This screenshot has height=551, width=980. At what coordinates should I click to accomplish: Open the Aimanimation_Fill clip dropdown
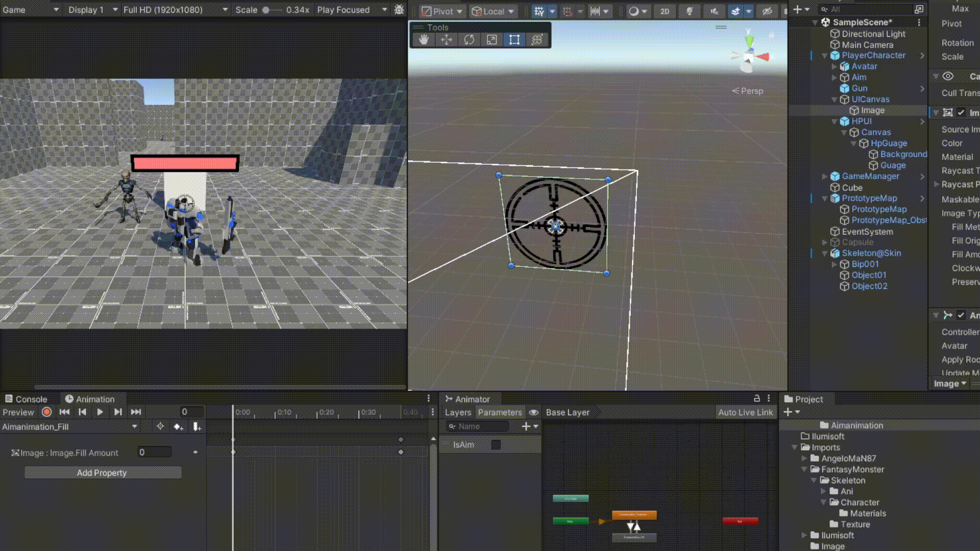(x=134, y=427)
